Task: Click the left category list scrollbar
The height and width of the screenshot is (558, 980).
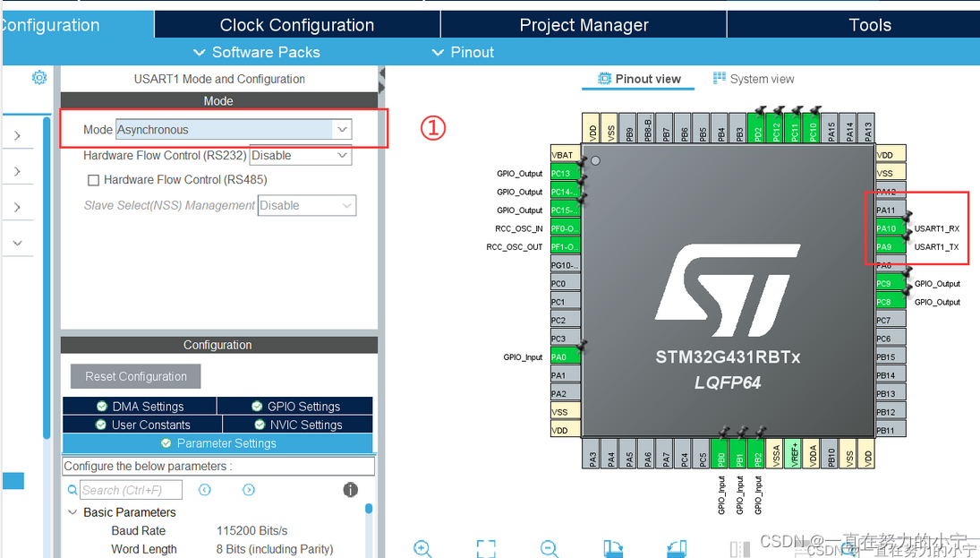Action: (47, 278)
